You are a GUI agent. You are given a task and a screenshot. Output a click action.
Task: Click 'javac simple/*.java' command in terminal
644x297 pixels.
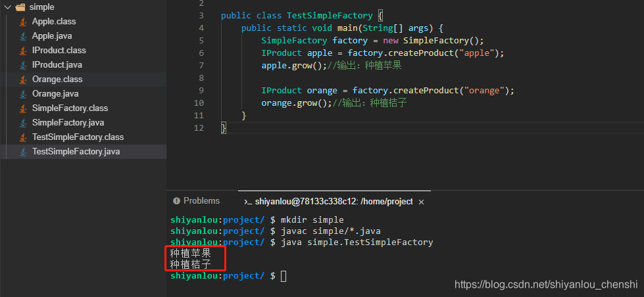[331, 231]
